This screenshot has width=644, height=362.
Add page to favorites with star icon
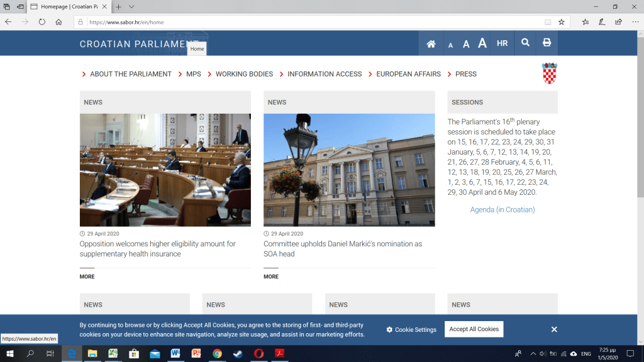tap(561, 21)
